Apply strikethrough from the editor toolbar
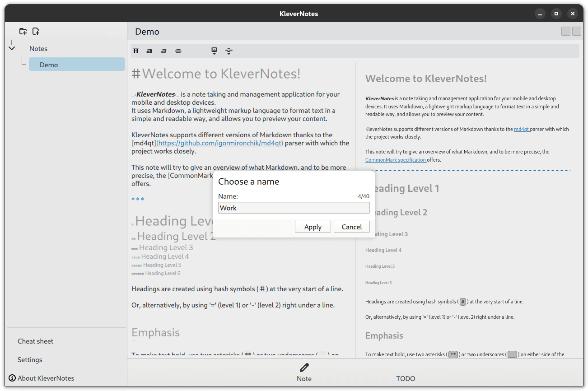Screen dimensions: 588x391 click(178, 51)
